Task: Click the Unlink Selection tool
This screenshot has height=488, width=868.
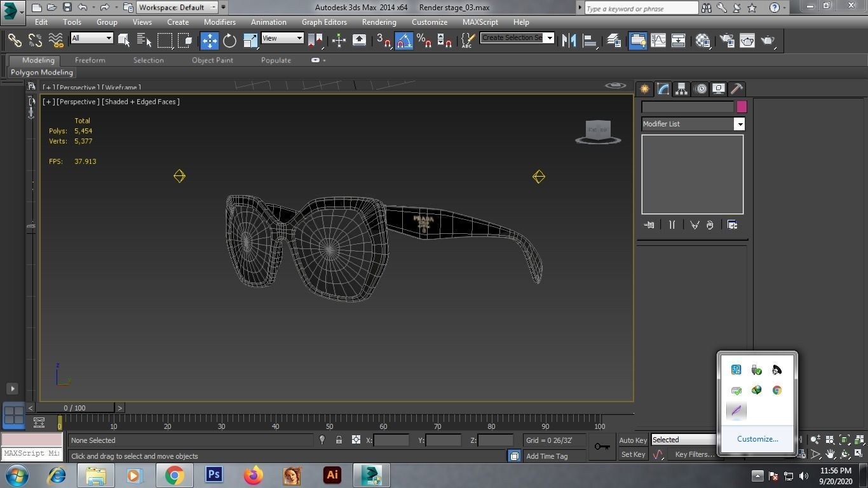Action: pos(35,40)
